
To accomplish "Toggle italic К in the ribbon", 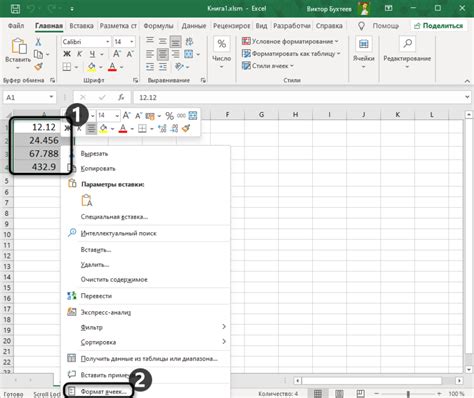I will point(79,54).
